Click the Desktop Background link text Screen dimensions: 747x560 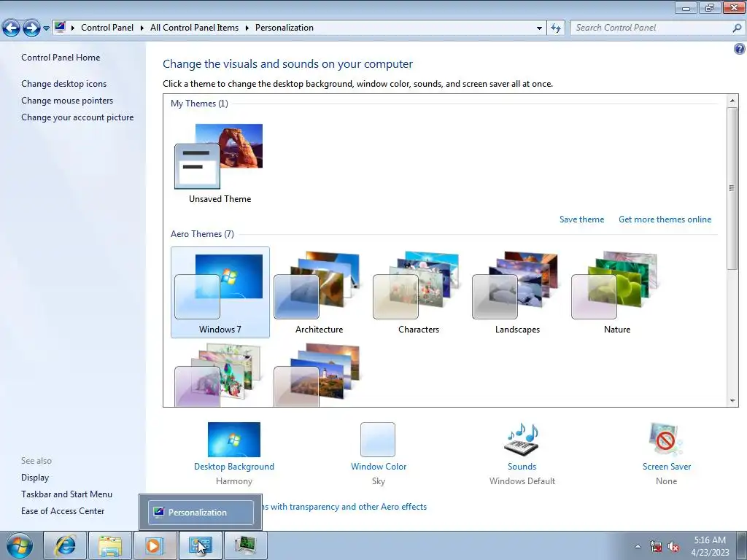coord(234,467)
